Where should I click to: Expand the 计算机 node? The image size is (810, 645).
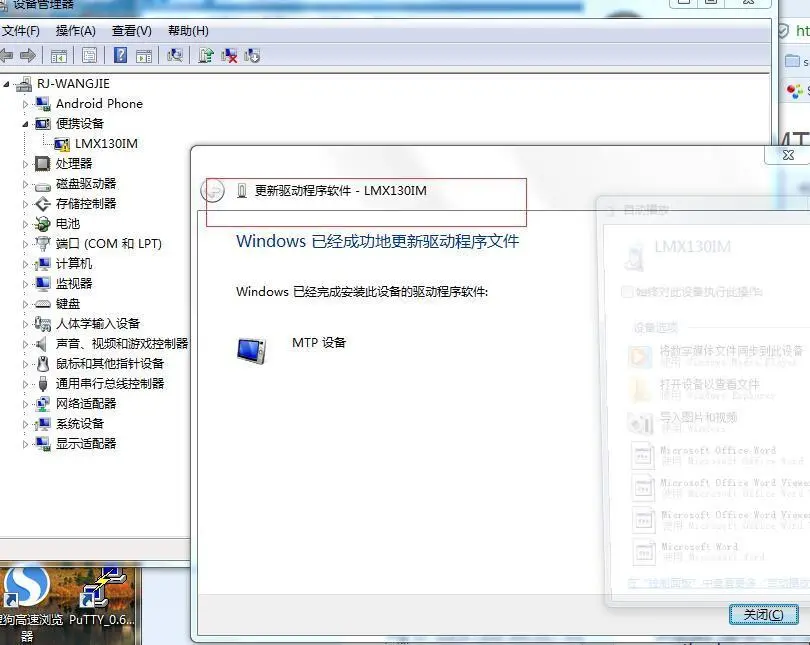(25, 264)
